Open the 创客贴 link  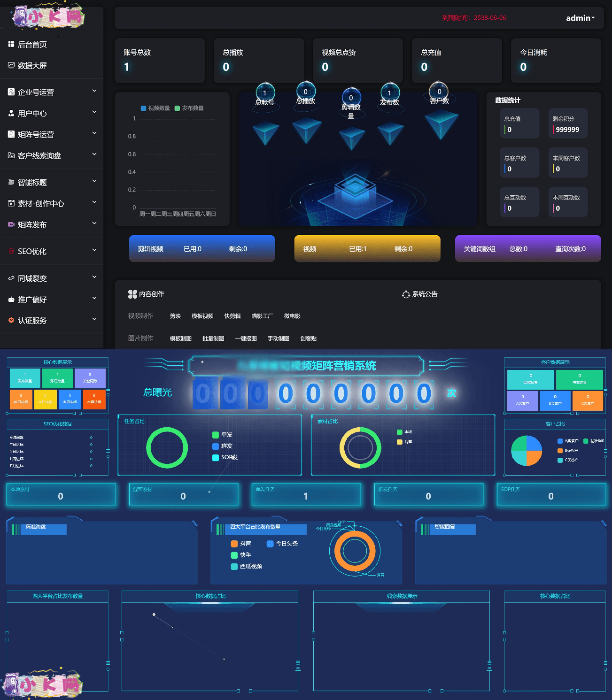pyautogui.click(x=309, y=338)
